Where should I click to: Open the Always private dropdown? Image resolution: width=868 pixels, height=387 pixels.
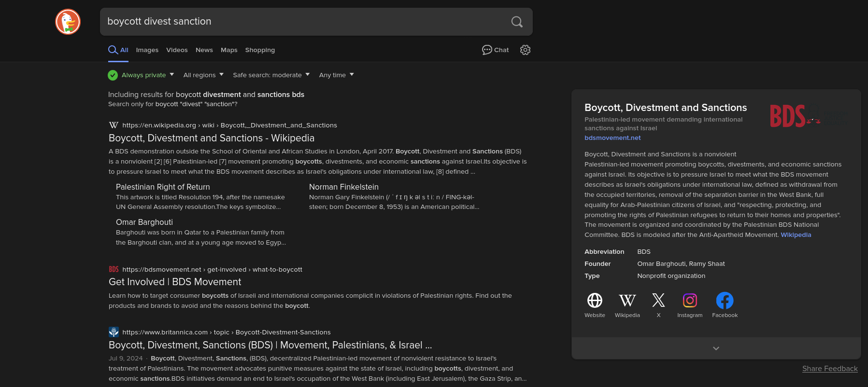click(148, 75)
